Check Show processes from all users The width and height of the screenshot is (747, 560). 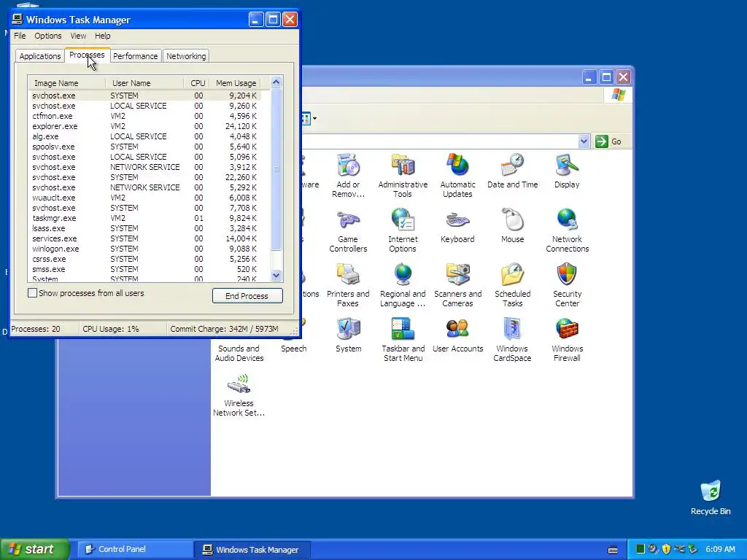click(32, 293)
